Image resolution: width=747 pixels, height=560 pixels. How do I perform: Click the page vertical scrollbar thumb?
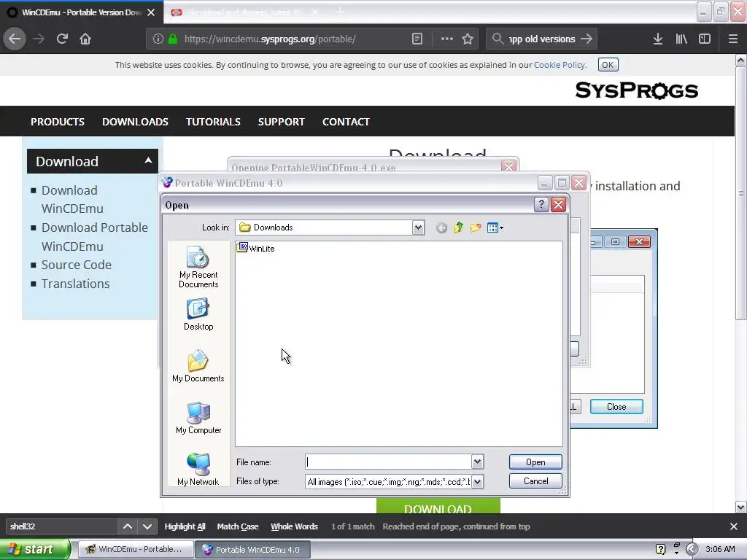click(740, 192)
